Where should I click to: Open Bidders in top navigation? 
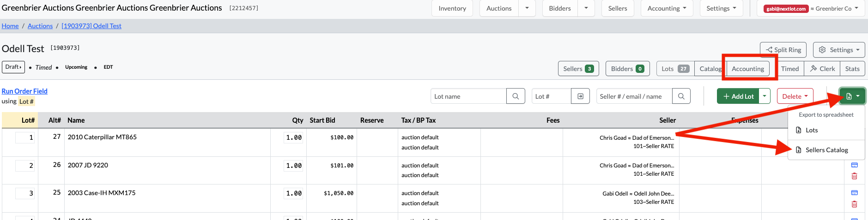559,8
